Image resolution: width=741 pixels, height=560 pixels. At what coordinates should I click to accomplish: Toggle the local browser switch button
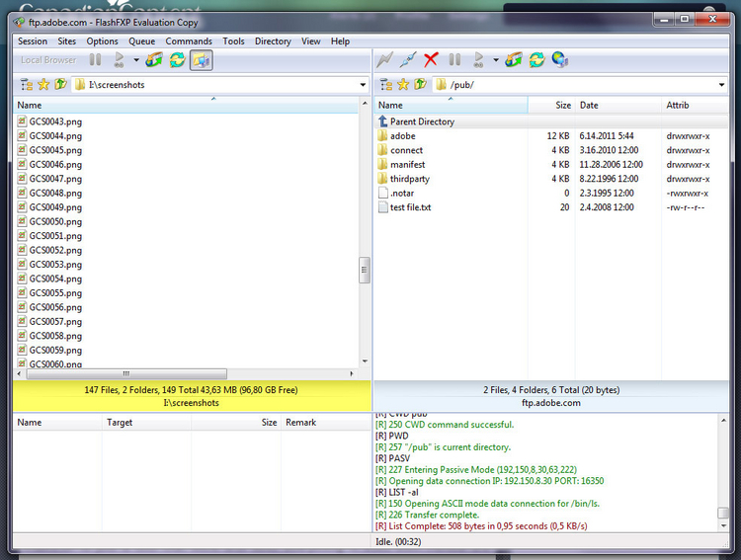202,60
